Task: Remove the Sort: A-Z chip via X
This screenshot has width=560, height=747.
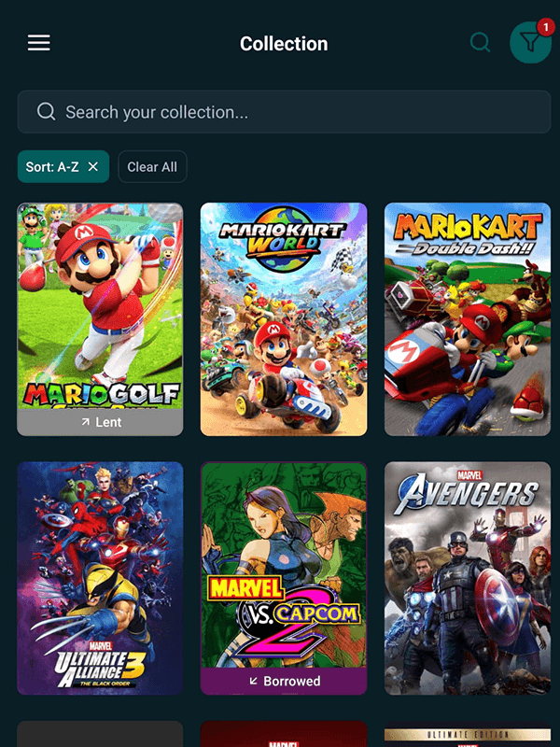Action: (93, 166)
